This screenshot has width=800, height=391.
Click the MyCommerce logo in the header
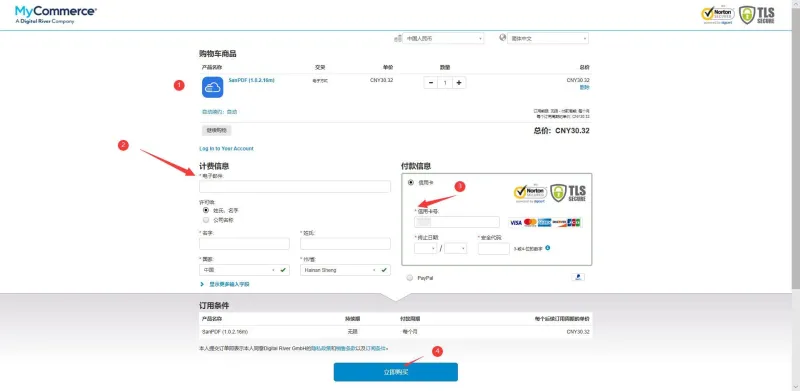56,14
